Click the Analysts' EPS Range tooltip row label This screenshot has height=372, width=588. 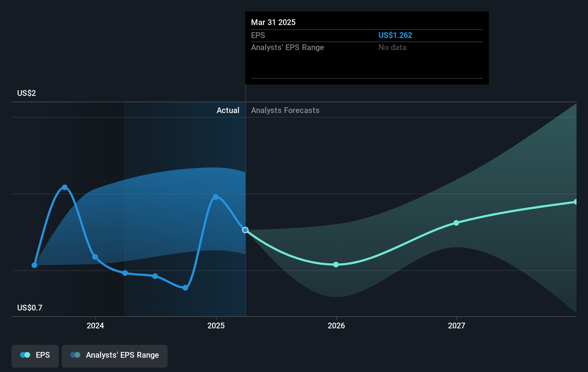point(287,47)
